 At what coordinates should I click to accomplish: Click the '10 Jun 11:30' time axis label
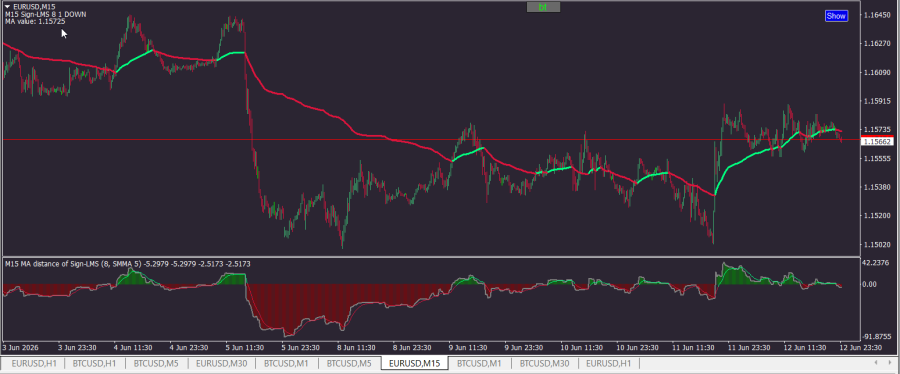coord(580,348)
